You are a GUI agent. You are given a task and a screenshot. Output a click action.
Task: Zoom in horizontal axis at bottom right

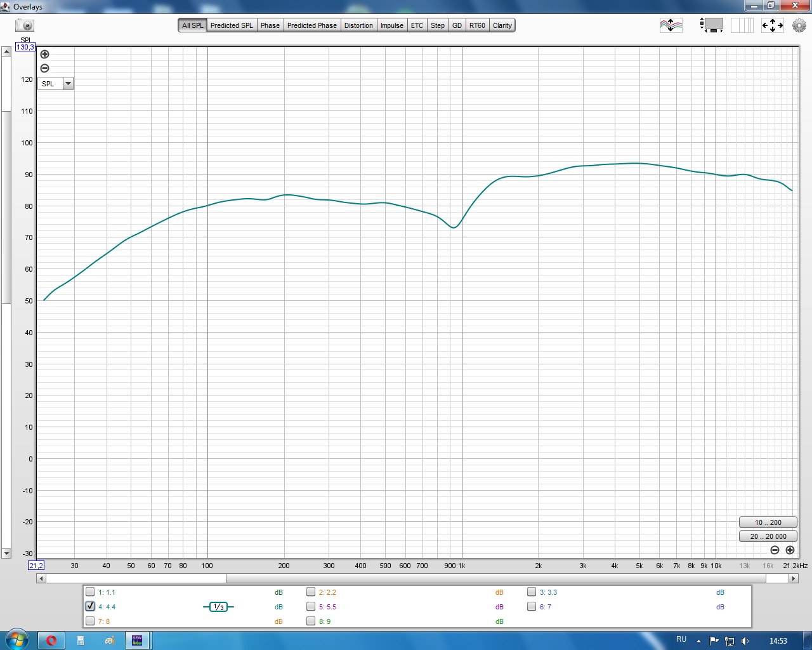(x=790, y=550)
